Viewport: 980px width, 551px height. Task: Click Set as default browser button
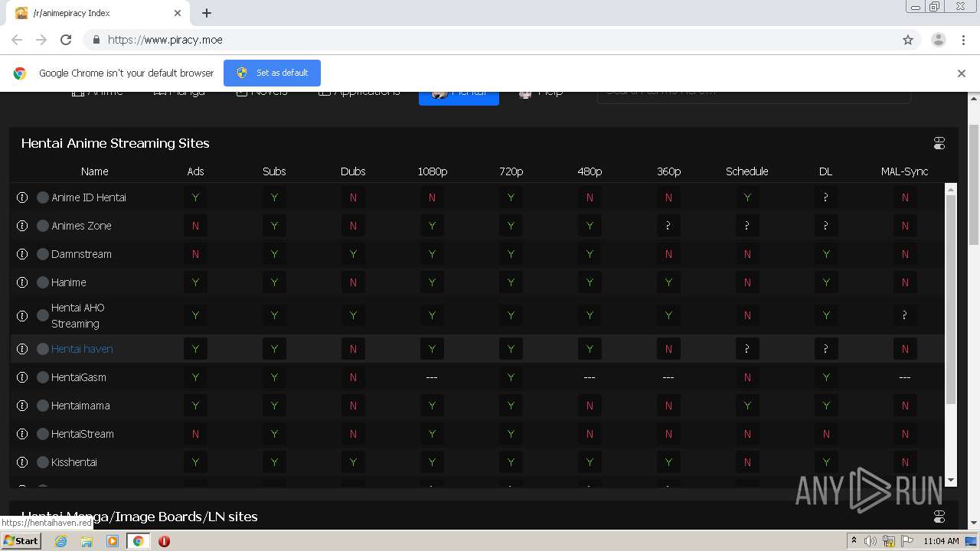click(272, 73)
